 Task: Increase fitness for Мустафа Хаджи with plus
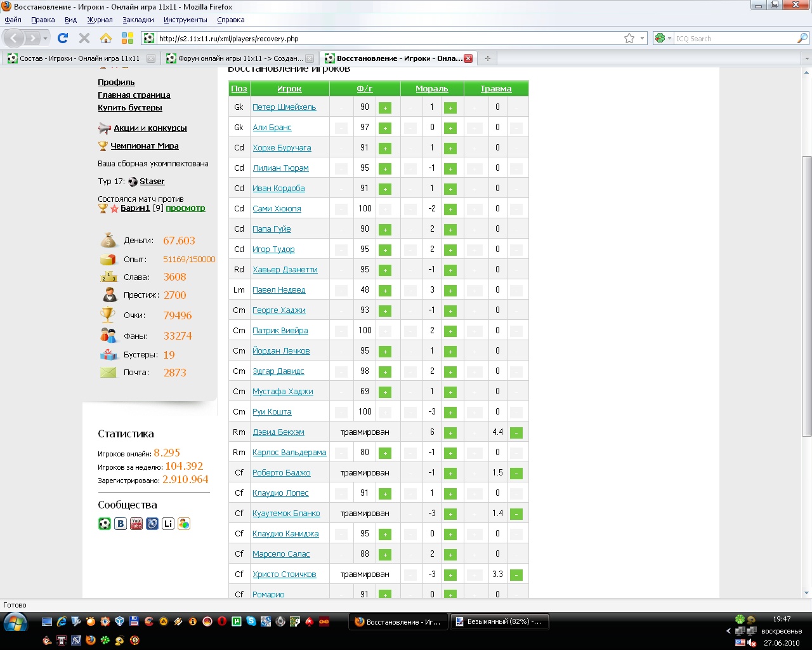tap(385, 392)
